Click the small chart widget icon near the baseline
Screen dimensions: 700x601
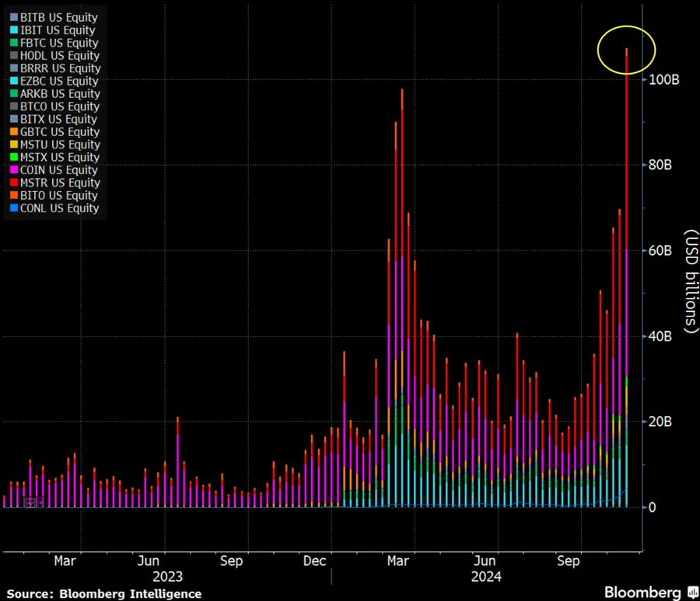tap(30, 503)
